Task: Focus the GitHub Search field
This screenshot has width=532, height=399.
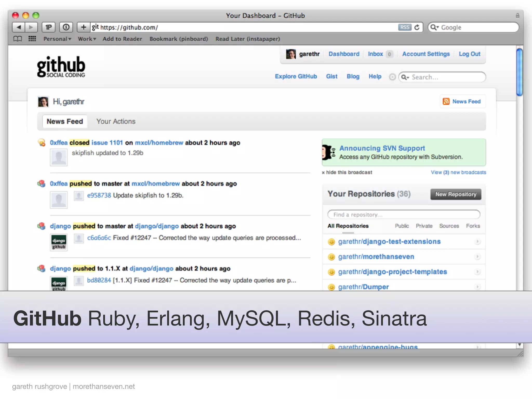Action: coord(442,77)
